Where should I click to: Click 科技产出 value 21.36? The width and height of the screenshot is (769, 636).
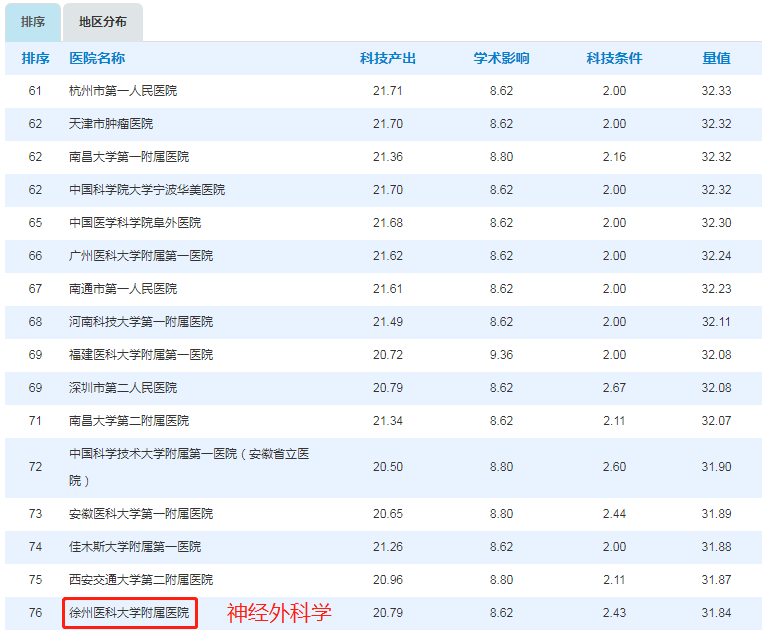coord(388,157)
